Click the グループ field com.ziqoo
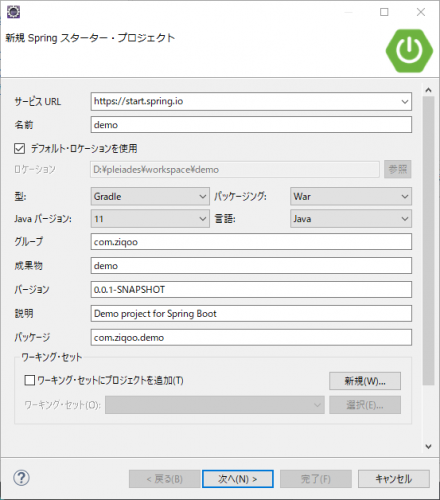The height and width of the screenshot is (500, 440). pyautogui.click(x=251, y=242)
